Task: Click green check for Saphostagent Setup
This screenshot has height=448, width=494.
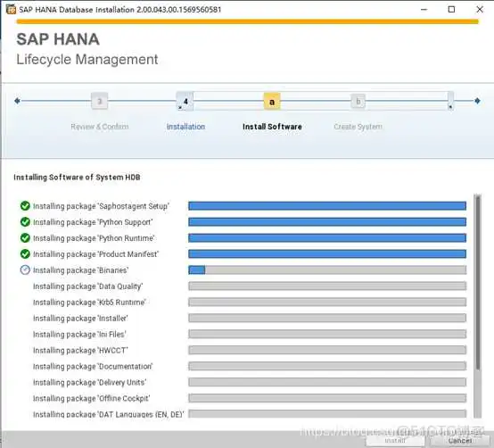Action: click(x=25, y=206)
